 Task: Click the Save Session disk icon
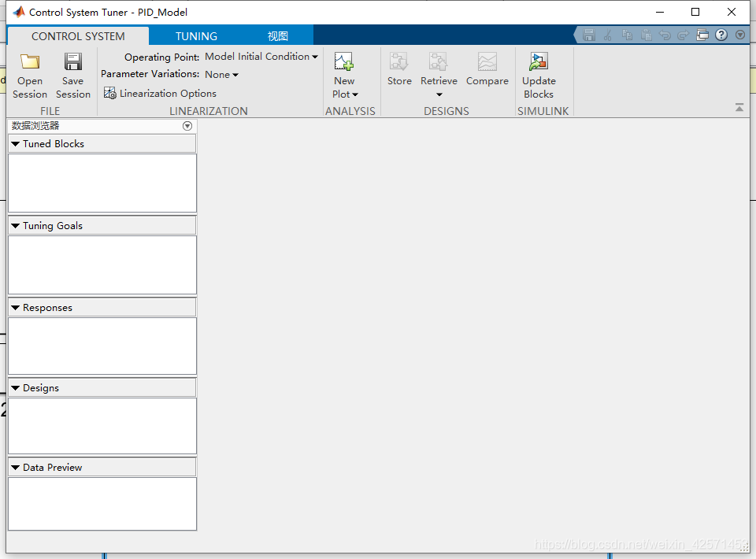click(72, 61)
